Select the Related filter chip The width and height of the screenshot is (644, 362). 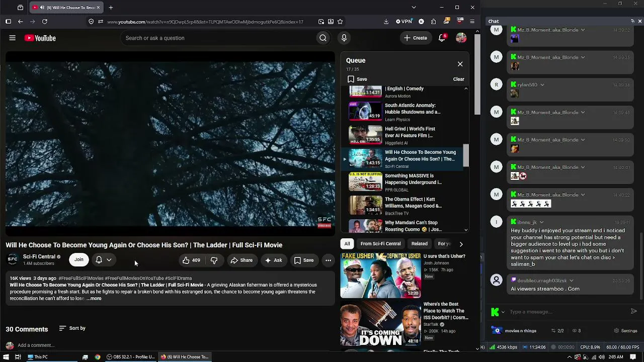pyautogui.click(x=420, y=244)
